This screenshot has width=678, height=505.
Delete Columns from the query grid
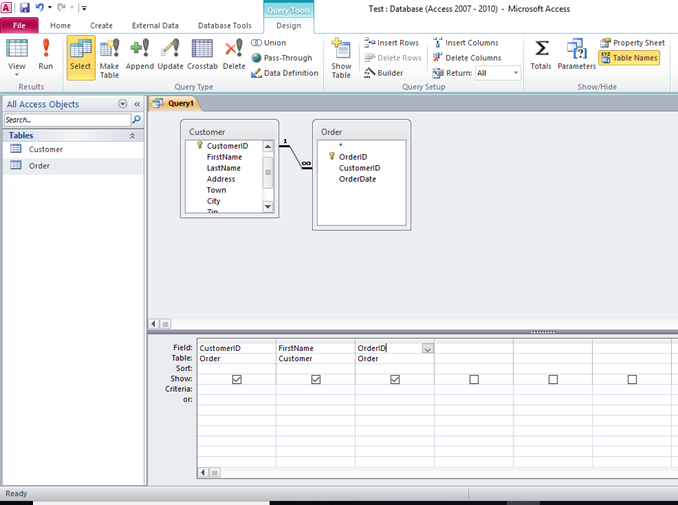click(x=467, y=58)
